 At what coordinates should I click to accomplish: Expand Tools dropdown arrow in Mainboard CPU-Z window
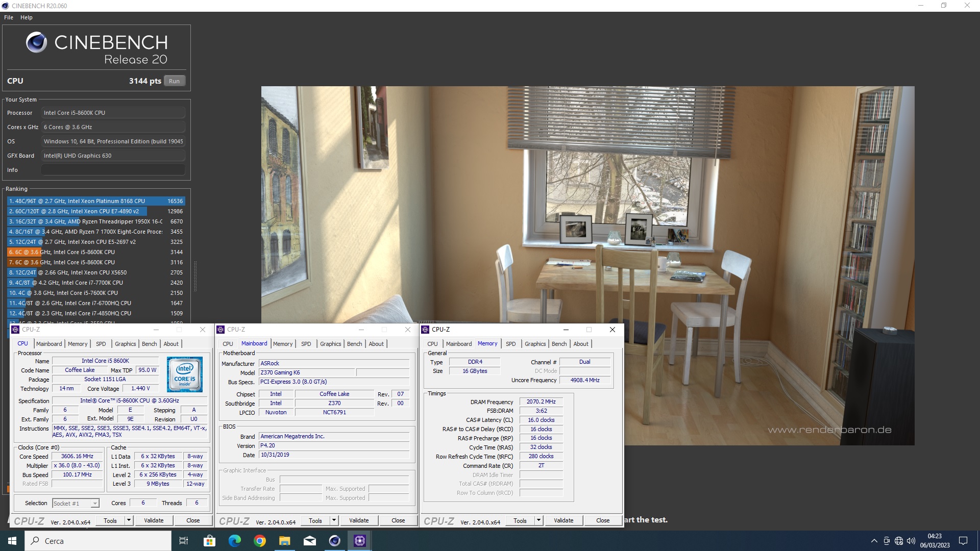point(334,520)
